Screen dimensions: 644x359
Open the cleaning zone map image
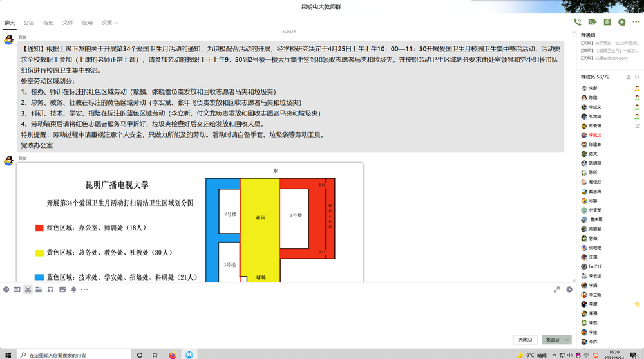(x=190, y=223)
